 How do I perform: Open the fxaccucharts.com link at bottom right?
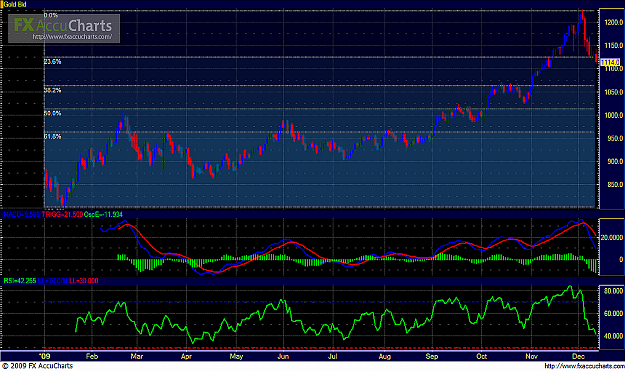click(x=584, y=366)
